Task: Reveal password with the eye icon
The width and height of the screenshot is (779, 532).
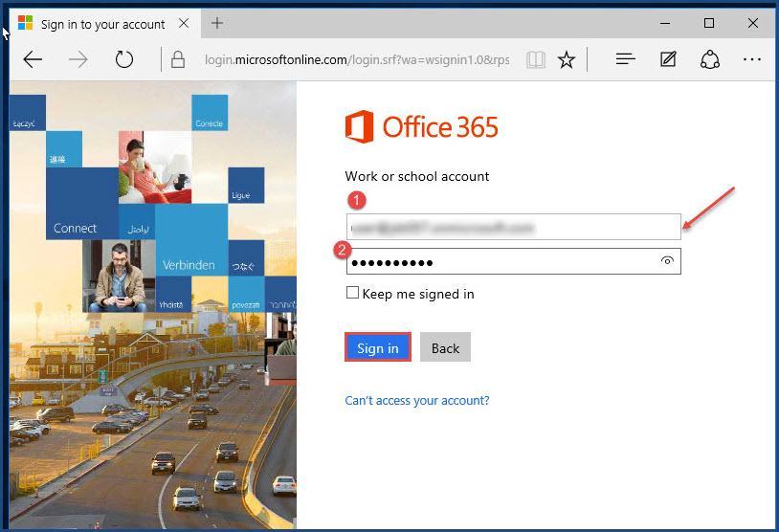Action: tap(667, 261)
